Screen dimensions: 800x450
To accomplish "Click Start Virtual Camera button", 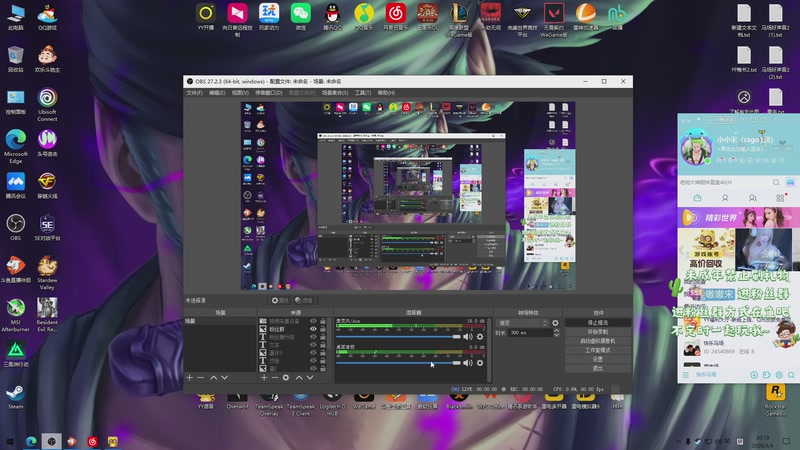I will click(598, 341).
